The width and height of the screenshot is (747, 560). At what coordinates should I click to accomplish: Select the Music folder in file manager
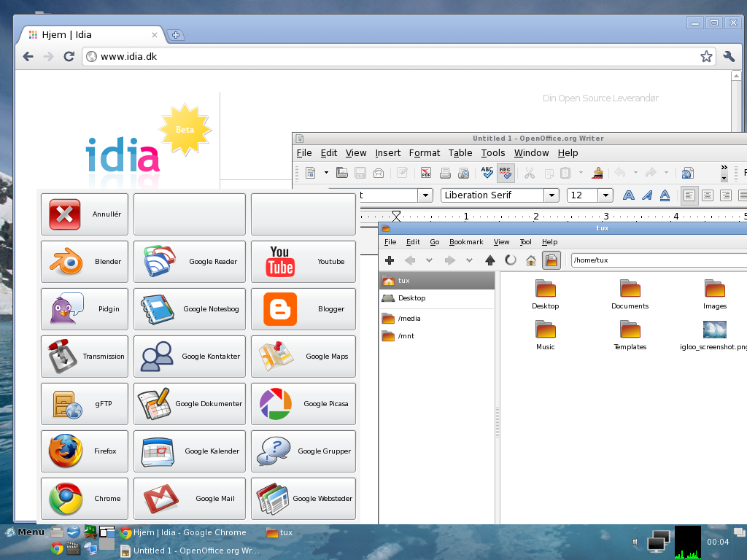pos(546,335)
